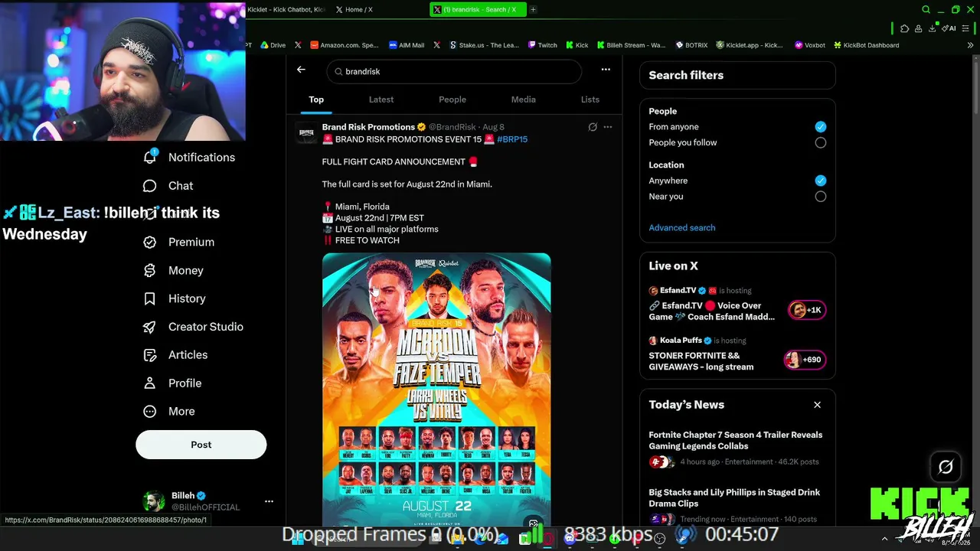Open the Articles icon in sidebar
The width and height of the screenshot is (980, 551).
coord(150,355)
